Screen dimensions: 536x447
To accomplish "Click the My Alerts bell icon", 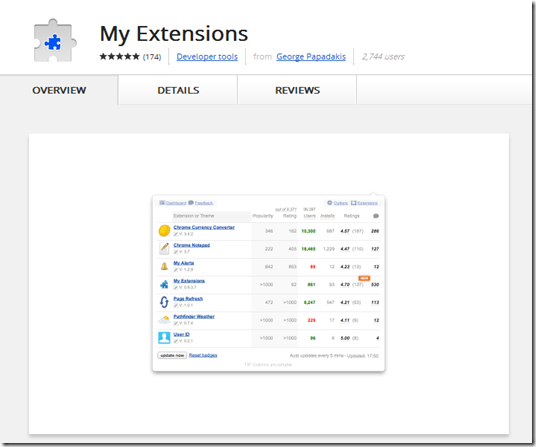I will pyautogui.click(x=164, y=266).
